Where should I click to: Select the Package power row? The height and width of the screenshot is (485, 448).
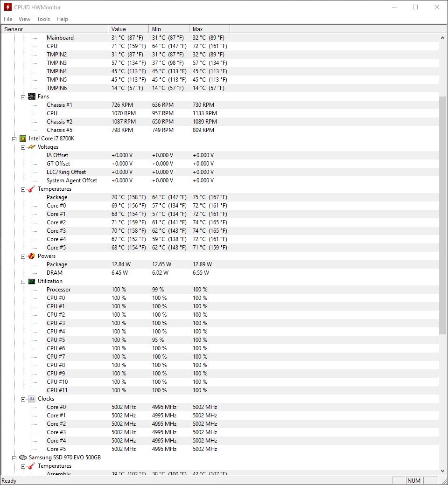(242, 264)
